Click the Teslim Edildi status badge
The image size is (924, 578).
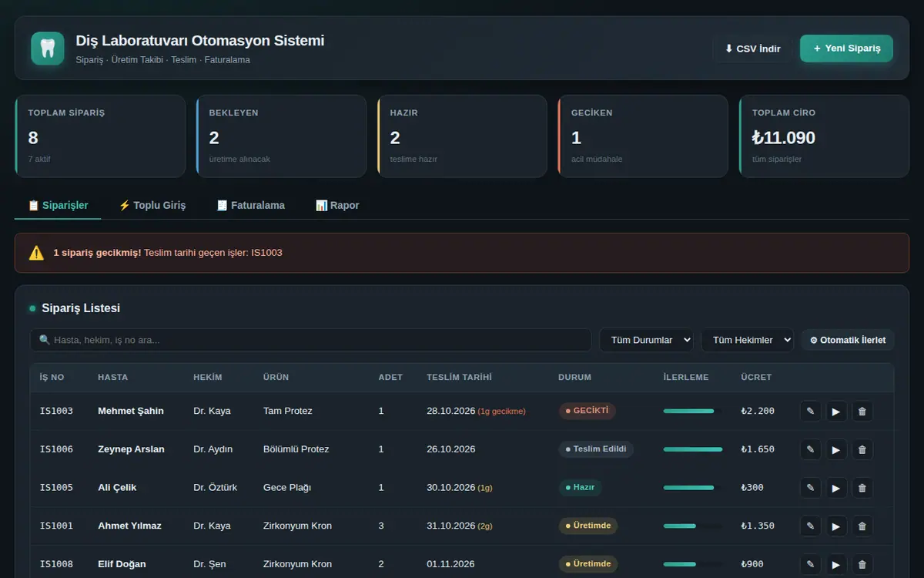coord(596,449)
